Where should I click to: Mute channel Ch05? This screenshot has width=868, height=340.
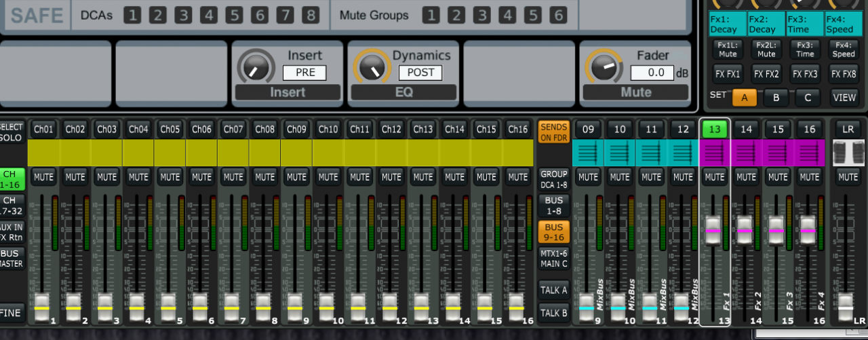pos(170,177)
